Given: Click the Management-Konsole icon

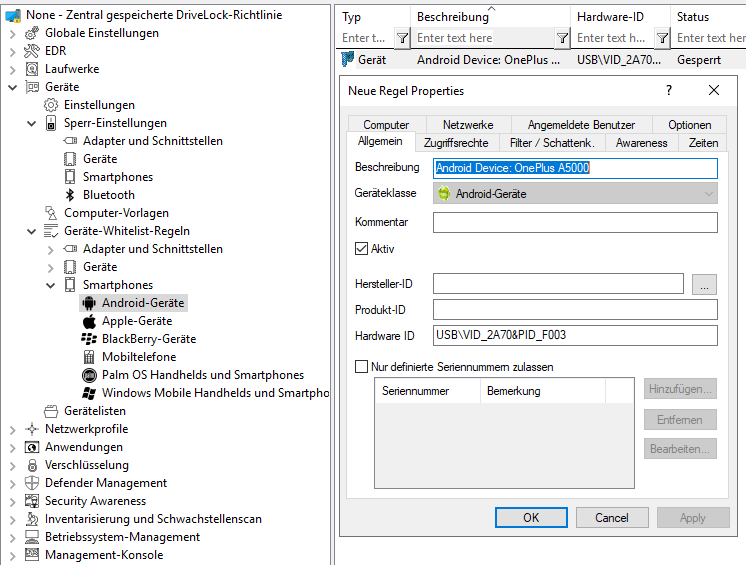Looking at the screenshot, I should tap(32, 555).
